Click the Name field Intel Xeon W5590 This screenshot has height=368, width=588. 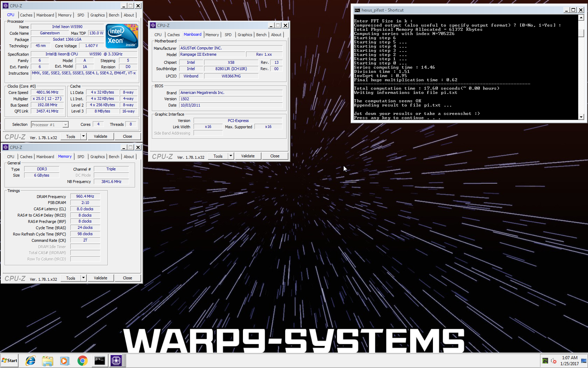[x=67, y=27]
